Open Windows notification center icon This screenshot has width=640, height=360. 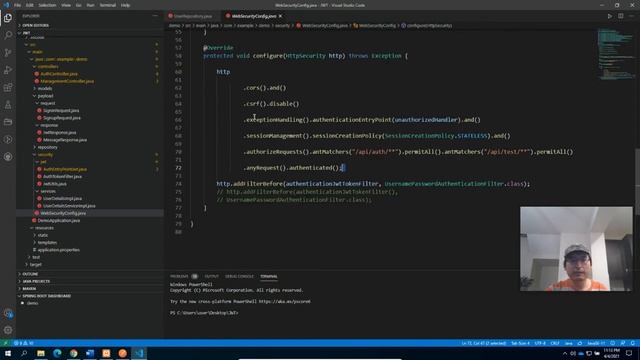coord(629,353)
